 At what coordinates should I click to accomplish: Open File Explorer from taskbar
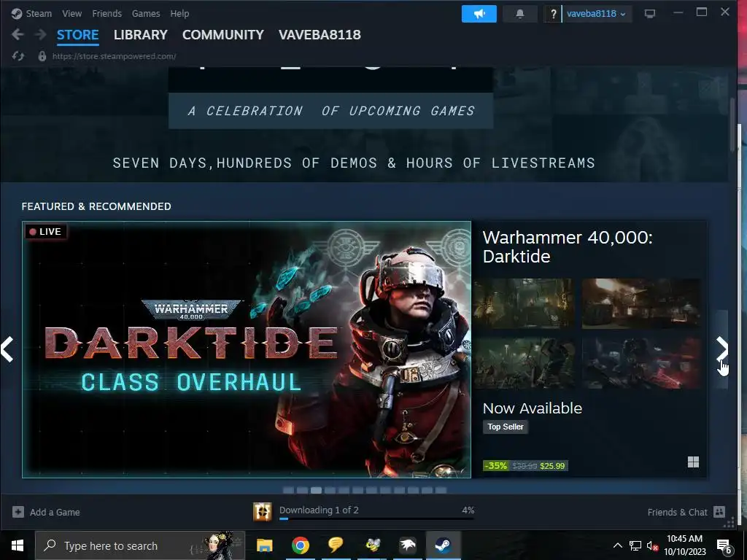264,545
